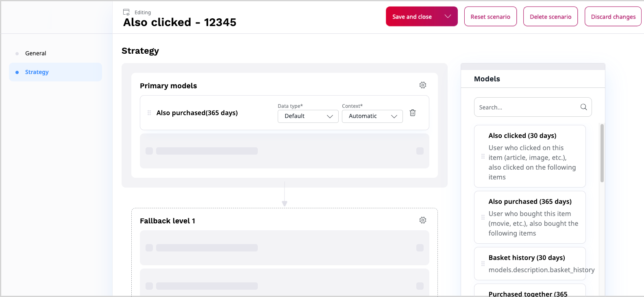Open Primary models settings gear
The image size is (644, 297).
(x=423, y=85)
